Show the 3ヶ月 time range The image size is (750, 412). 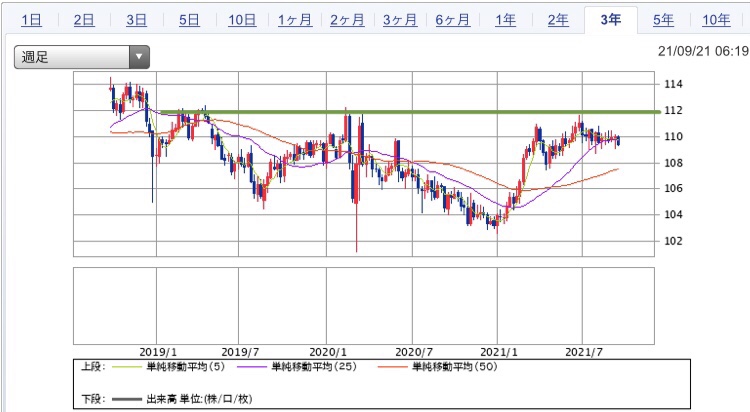pos(400,20)
